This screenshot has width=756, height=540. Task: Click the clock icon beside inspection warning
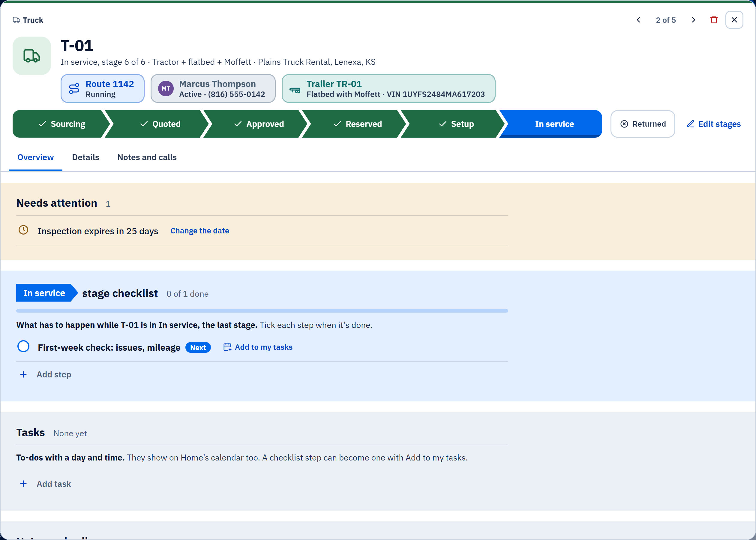click(23, 230)
